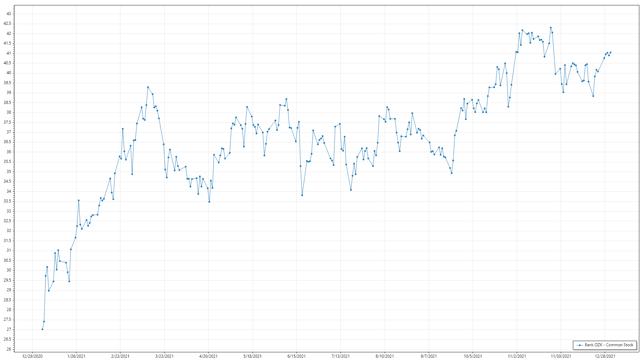This screenshot has width=644, height=362.
Task: Click the x-axis label 9/7/2021
Action: [x=429, y=356]
